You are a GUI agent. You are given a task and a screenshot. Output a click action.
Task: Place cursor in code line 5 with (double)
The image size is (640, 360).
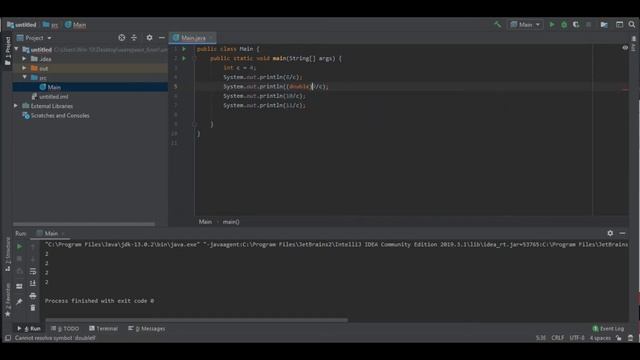coord(276,87)
